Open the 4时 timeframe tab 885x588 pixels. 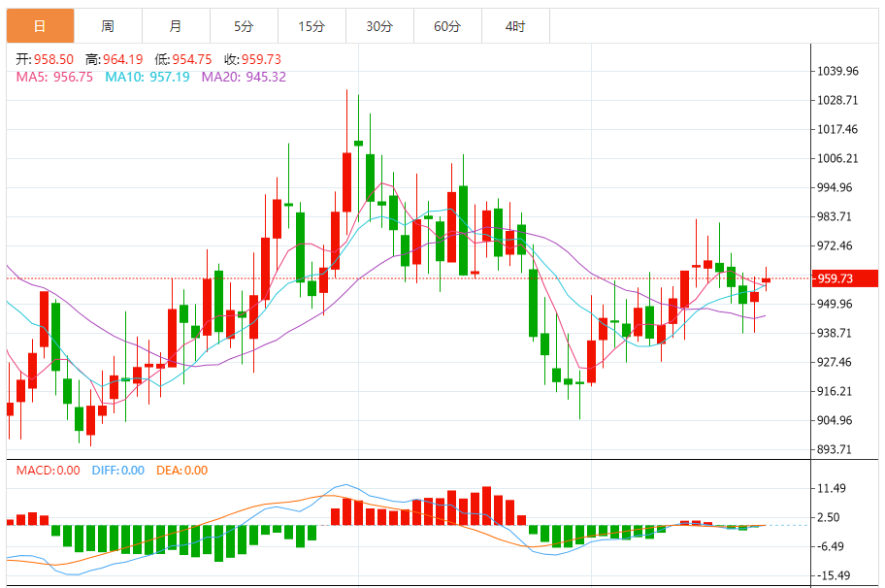[515, 26]
